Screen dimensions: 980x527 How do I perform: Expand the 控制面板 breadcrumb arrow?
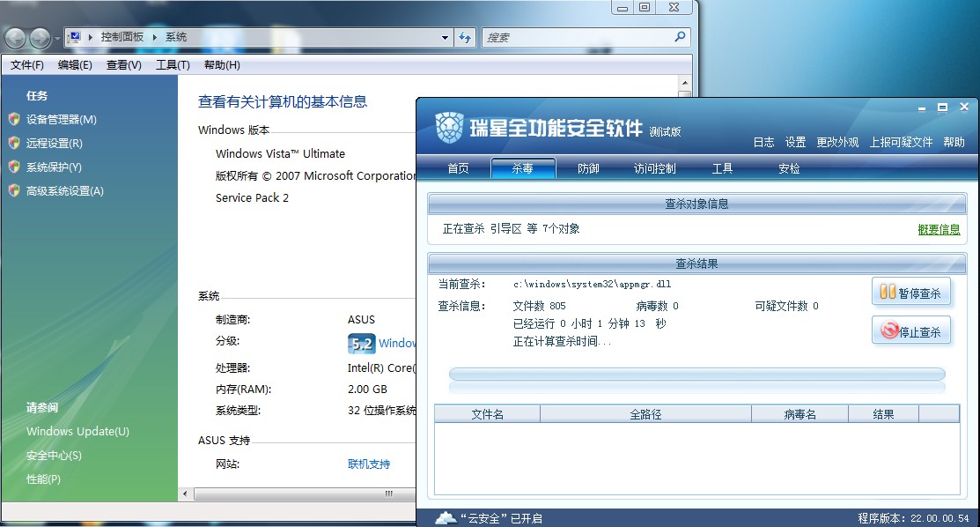(x=154, y=37)
